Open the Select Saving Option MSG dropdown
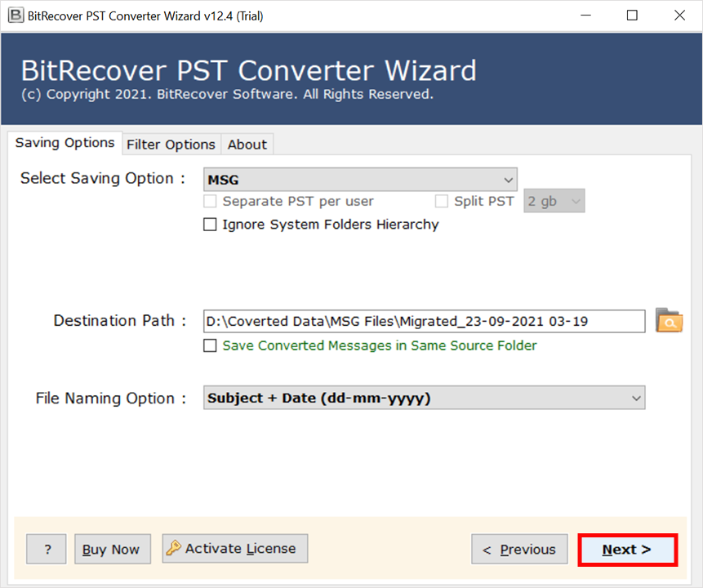Image resolution: width=703 pixels, height=588 pixels. [360, 180]
